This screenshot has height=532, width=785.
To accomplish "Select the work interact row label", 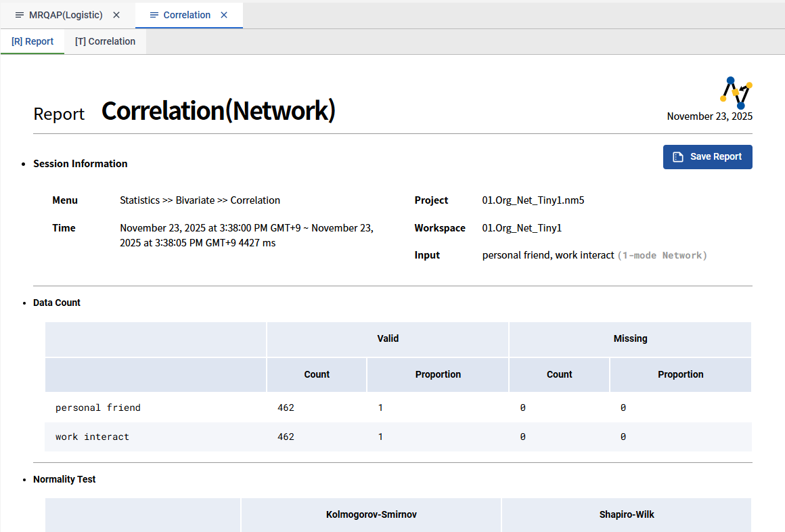I will tap(92, 437).
